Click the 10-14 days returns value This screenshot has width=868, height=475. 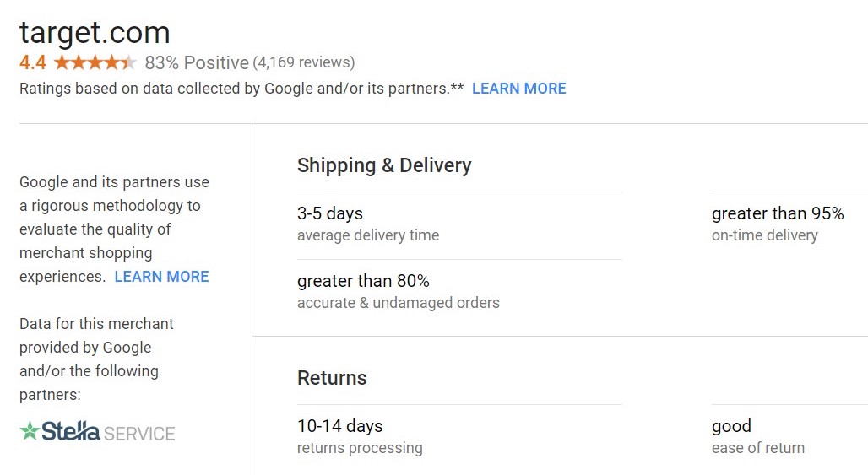(339, 426)
